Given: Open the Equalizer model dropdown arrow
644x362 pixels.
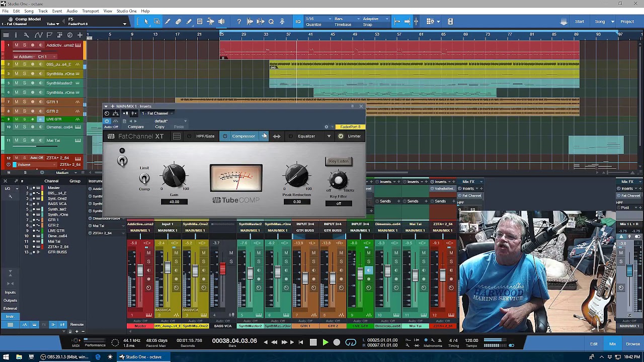Looking at the screenshot, I should pyautogui.click(x=329, y=136).
